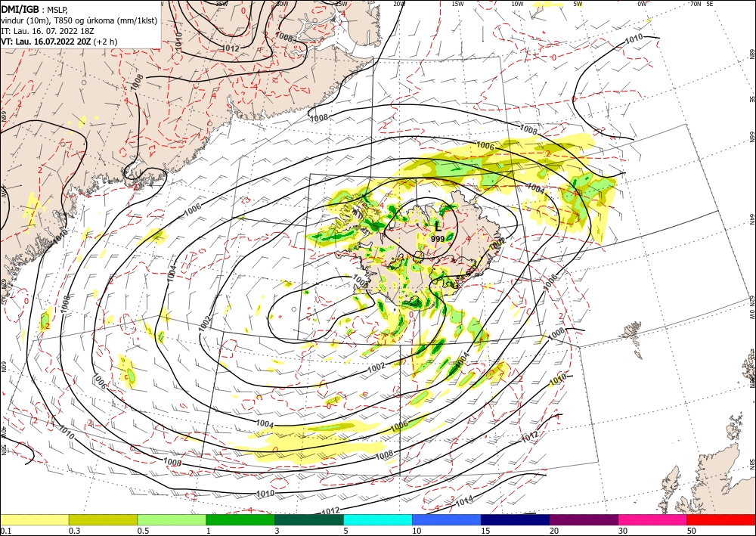
Task: Click the purple 20–30 legend color band
Action: pos(584,519)
